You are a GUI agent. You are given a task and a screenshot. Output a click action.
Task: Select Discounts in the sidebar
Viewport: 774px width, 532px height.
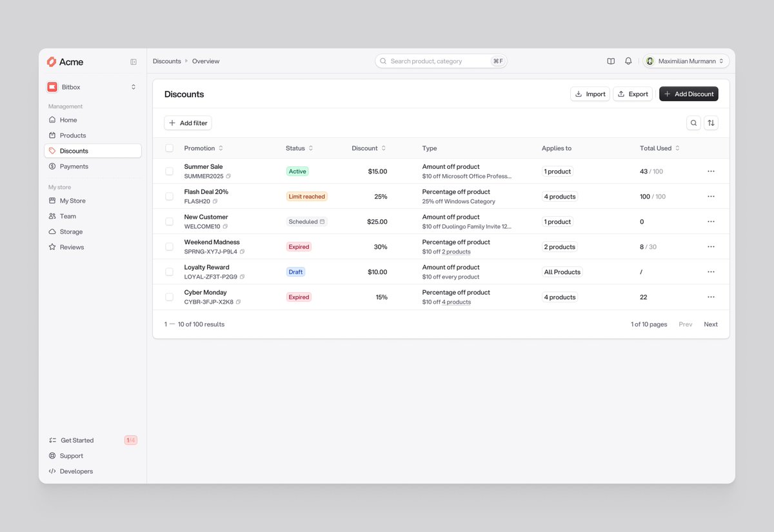[93, 151]
